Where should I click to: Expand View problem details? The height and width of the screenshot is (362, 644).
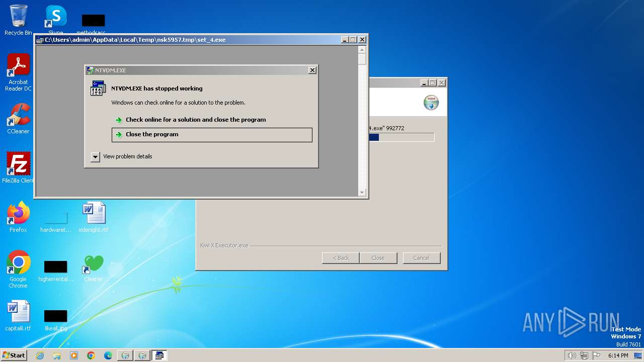121,157
